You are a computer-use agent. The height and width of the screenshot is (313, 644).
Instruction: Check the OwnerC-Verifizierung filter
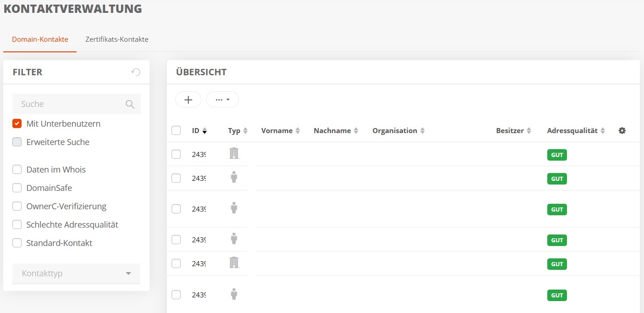point(17,206)
